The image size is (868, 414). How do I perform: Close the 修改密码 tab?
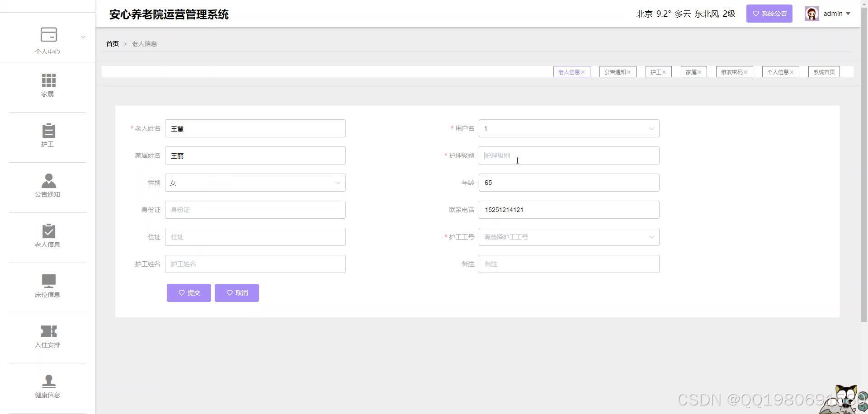point(745,72)
